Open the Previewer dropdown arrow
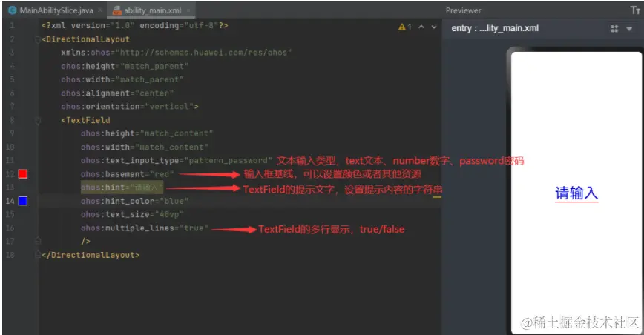This screenshot has height=335, width=644. click(629, 29)
